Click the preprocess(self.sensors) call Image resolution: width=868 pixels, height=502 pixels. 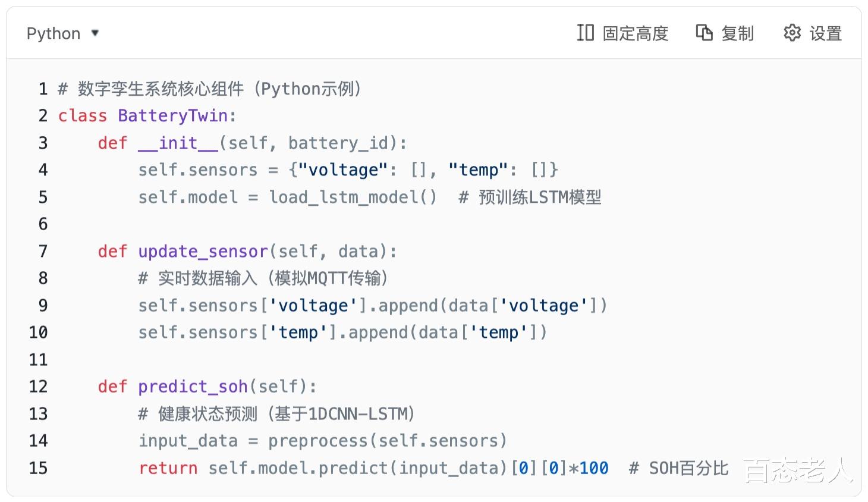point(388,441)
